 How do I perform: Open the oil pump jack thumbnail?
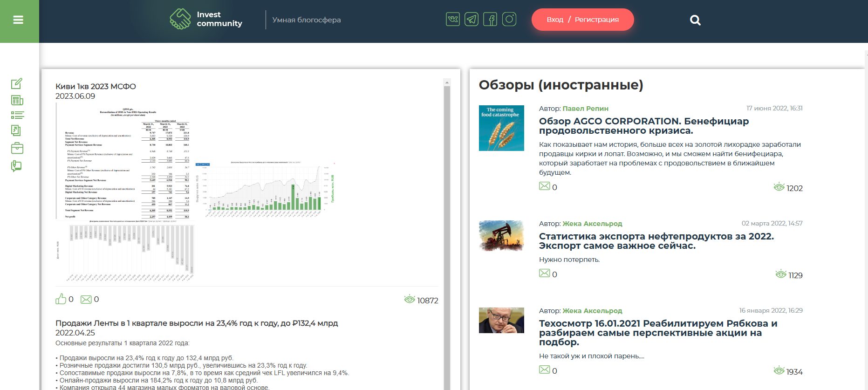(501, 236)
